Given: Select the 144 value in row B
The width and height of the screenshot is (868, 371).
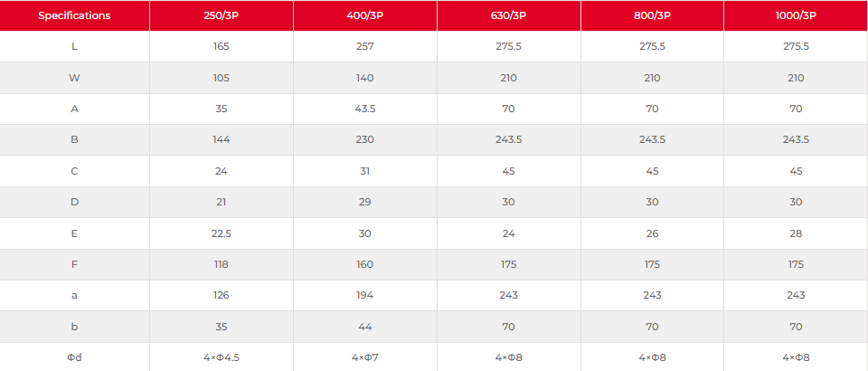Looking at the screenshot, I should 221,140.
